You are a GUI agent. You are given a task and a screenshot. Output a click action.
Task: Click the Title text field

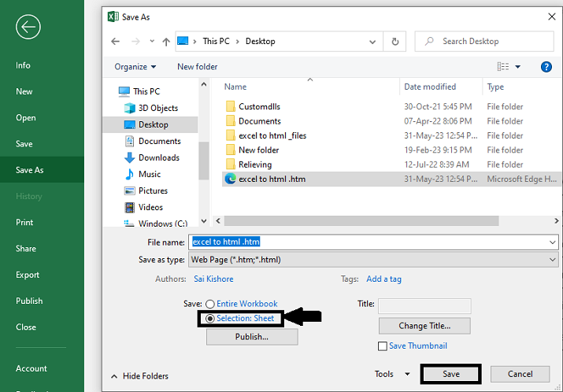424,306
